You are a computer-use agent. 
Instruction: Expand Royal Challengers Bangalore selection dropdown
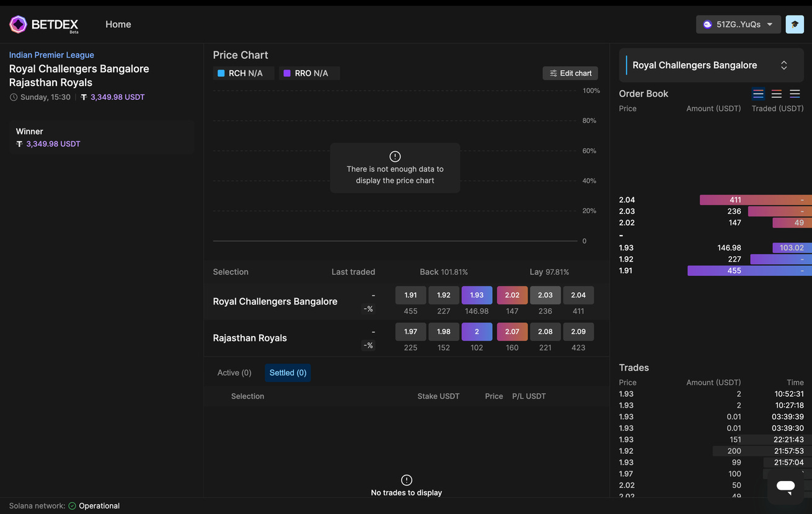coord(711,65)
